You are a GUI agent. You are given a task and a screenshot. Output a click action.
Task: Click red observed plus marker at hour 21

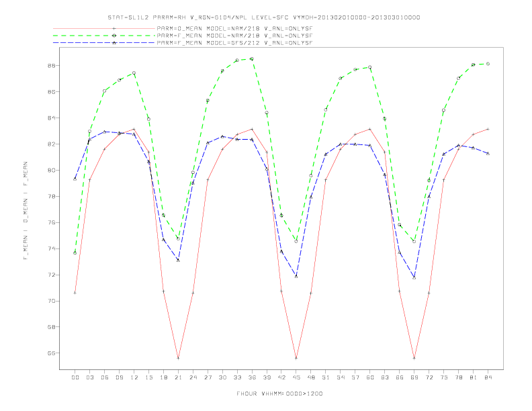tap(178, 358)
